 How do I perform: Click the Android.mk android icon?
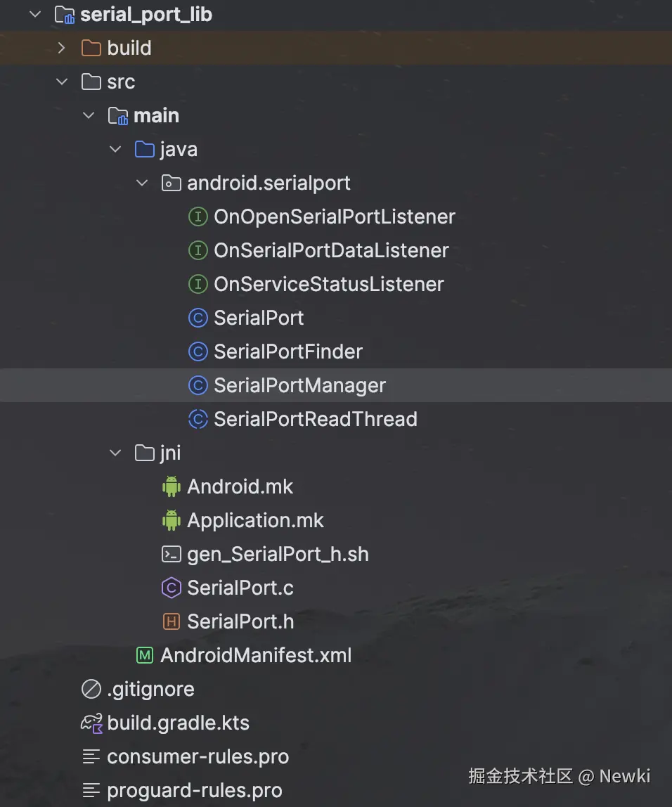click(172, 486)
